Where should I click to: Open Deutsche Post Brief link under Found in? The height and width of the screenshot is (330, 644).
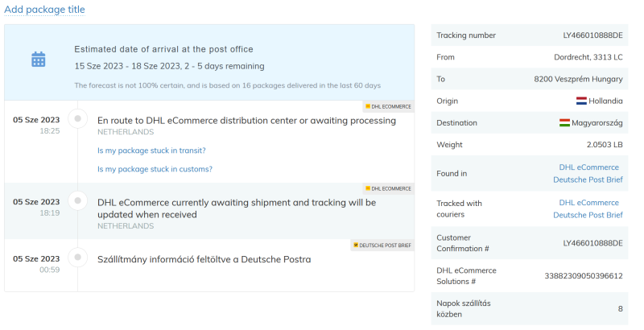(x=588, y=179)
